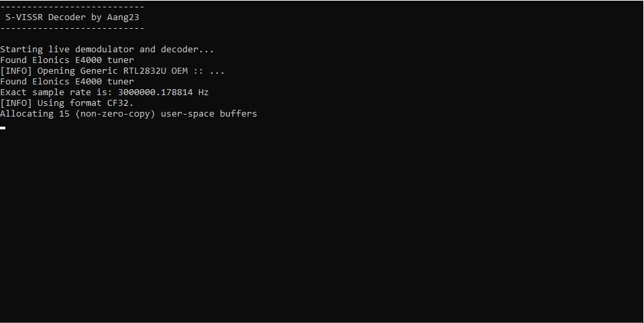Click the second "Found Elonics E4000 tuner" line
Screen dimensions: 644x323
67,81
